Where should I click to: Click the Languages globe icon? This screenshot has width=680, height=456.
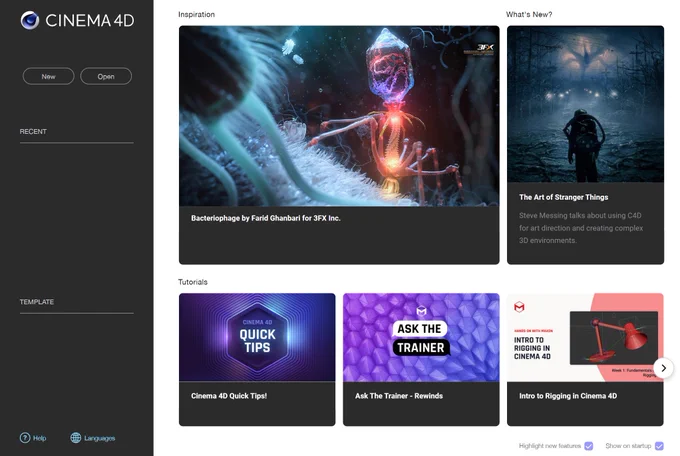click(x=75, y=438)
